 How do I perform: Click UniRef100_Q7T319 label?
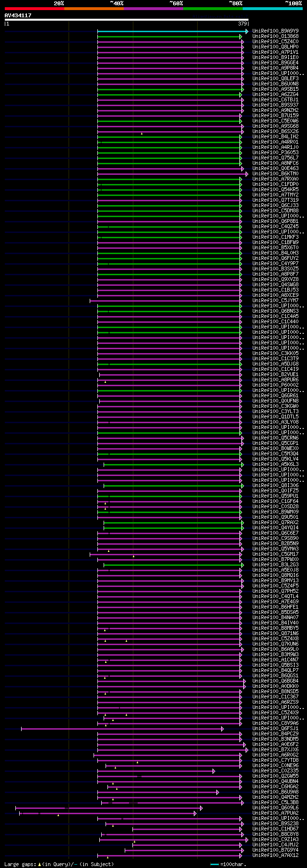pyautogui.click(x=276, y=200)
